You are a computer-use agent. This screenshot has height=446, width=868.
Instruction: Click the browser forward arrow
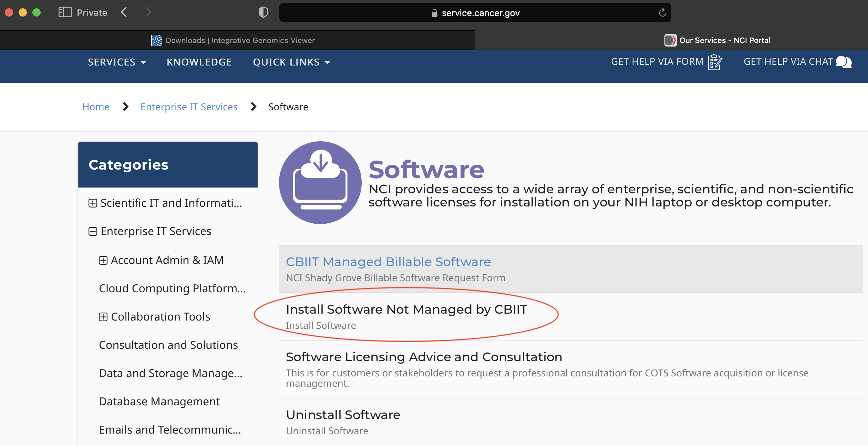tap(148, 12)
